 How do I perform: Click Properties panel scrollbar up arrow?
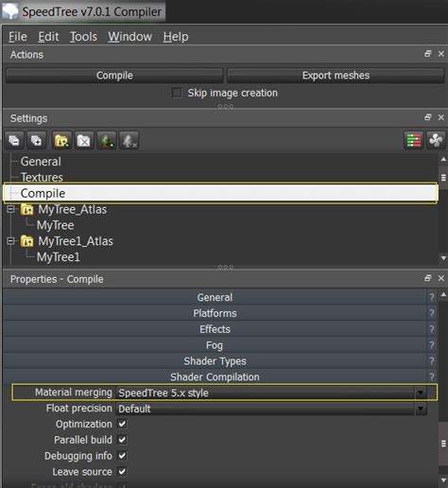(443, 294)
